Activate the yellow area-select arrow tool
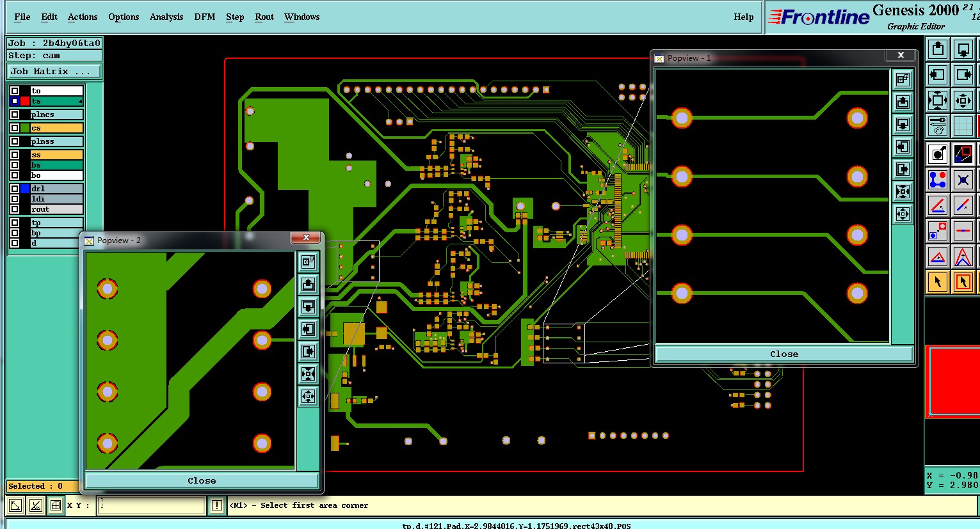This screenshot has width=980, height=529. tap(963, 281)
